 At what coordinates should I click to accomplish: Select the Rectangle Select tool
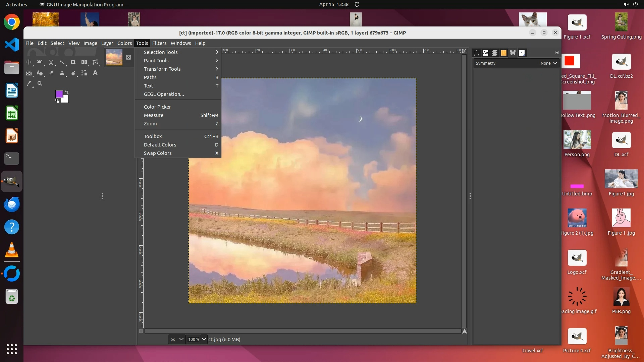pyautogui.click(x=40, y=62)
